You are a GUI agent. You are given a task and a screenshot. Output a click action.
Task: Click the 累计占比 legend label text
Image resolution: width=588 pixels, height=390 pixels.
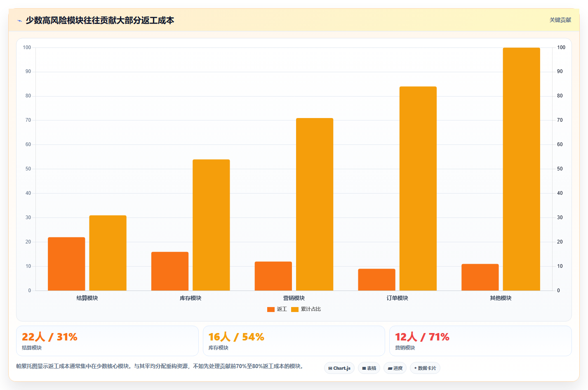[x=311, y=309]
